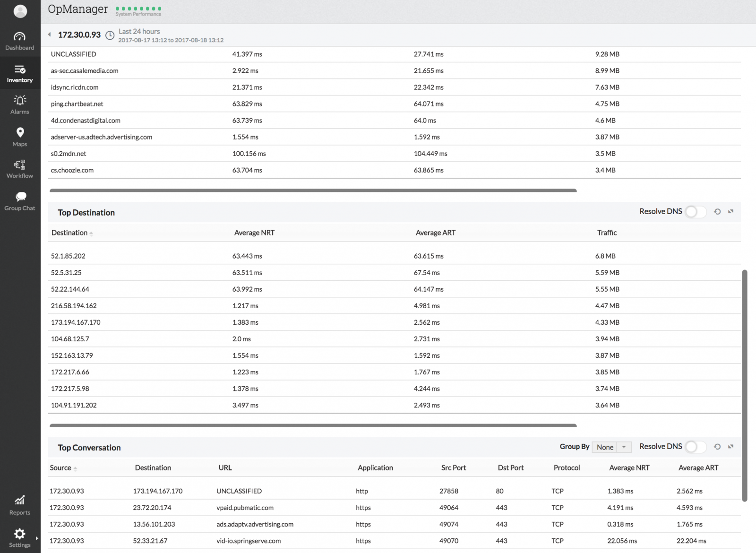Sort by the Destination column header
The width and height of the screenshot is (756, 553).
[x=70, y=233]
